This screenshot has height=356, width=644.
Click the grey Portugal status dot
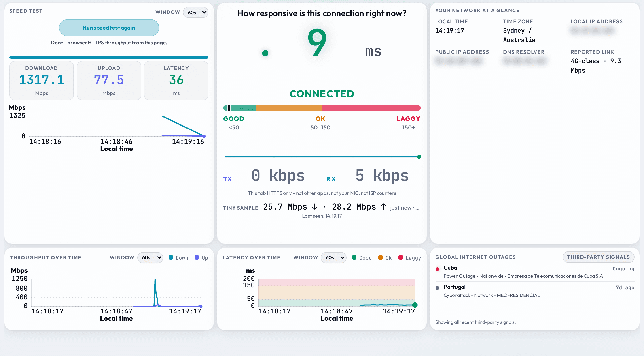(437, 288)
